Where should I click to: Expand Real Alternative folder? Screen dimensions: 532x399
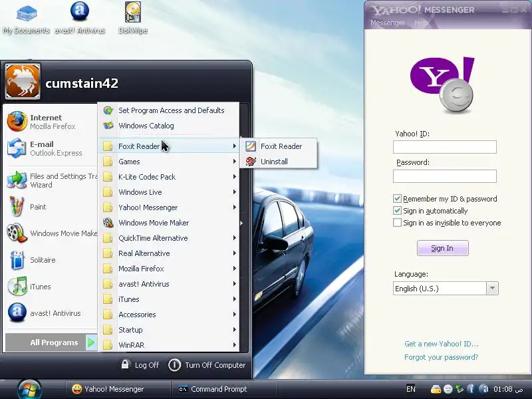click(x=169, y=253)
